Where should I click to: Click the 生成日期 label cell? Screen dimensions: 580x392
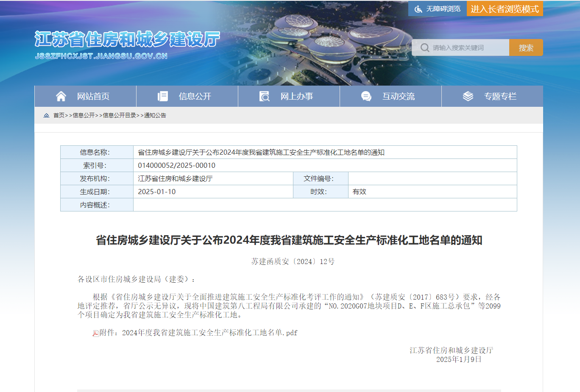(x=97, y=192)
